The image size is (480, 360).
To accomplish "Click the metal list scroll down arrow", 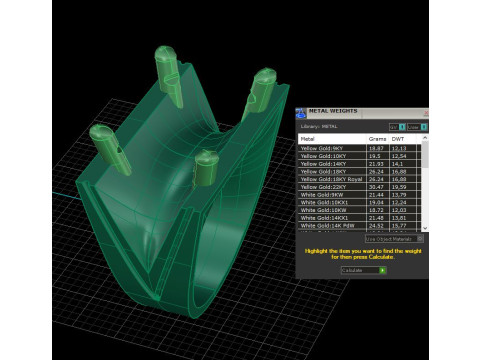I will (x=425, y=228).
